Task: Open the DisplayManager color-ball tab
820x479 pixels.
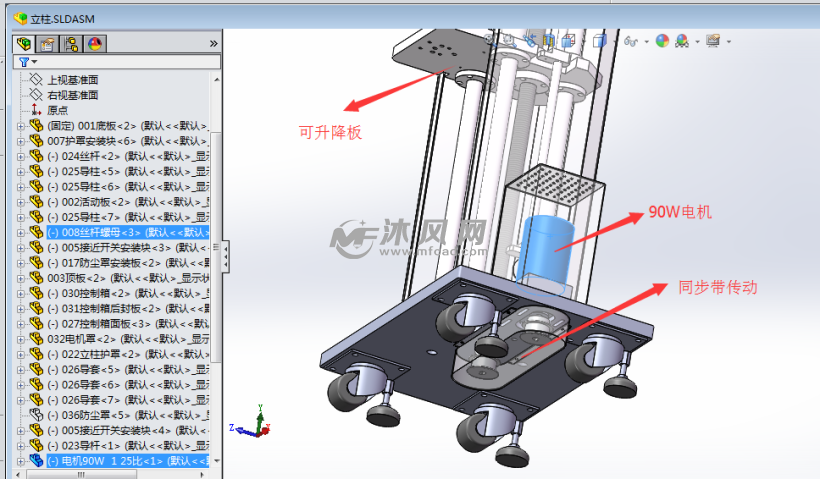Action: click(95, 44)
